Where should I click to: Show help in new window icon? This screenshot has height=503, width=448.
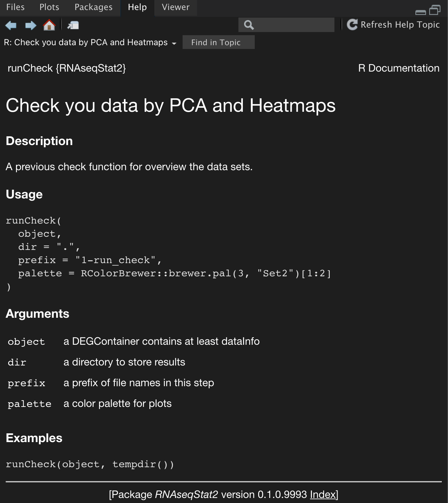(x=73, y=25)
